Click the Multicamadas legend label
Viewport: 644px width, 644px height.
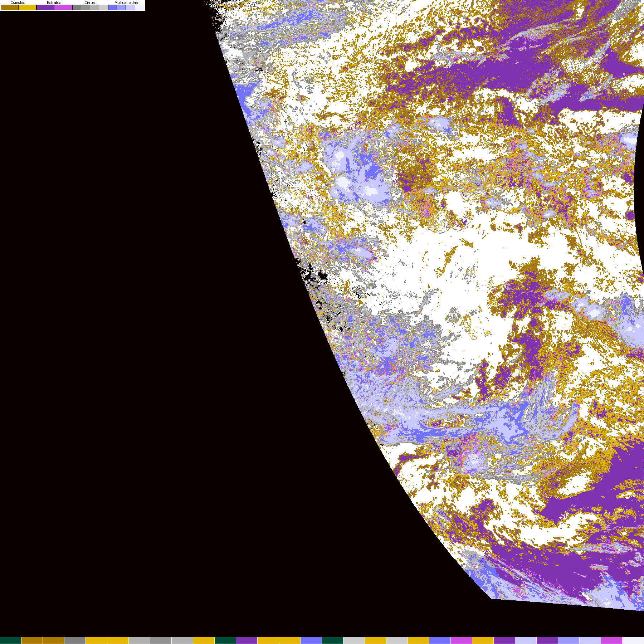tap(126, 3)
